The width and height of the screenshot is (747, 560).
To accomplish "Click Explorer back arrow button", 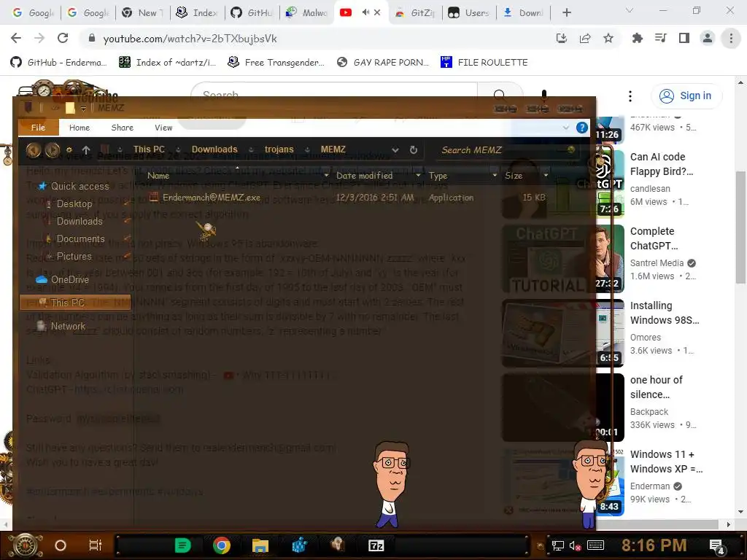I will click(34, 150).
